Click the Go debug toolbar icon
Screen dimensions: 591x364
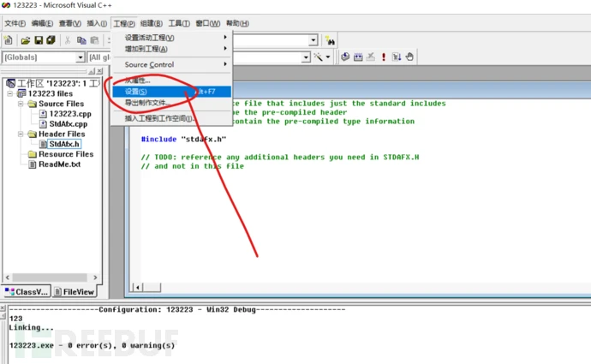(x=397, y=57)
